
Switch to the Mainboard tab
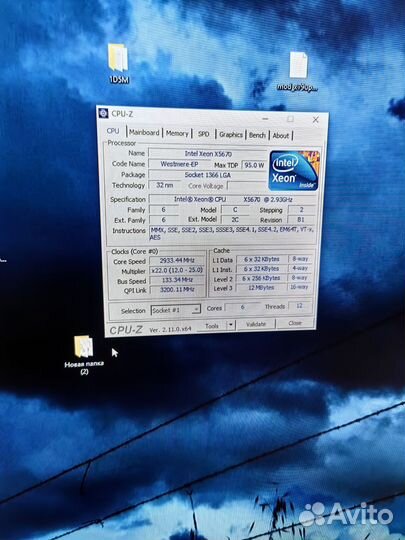click(x=144, y=132)
